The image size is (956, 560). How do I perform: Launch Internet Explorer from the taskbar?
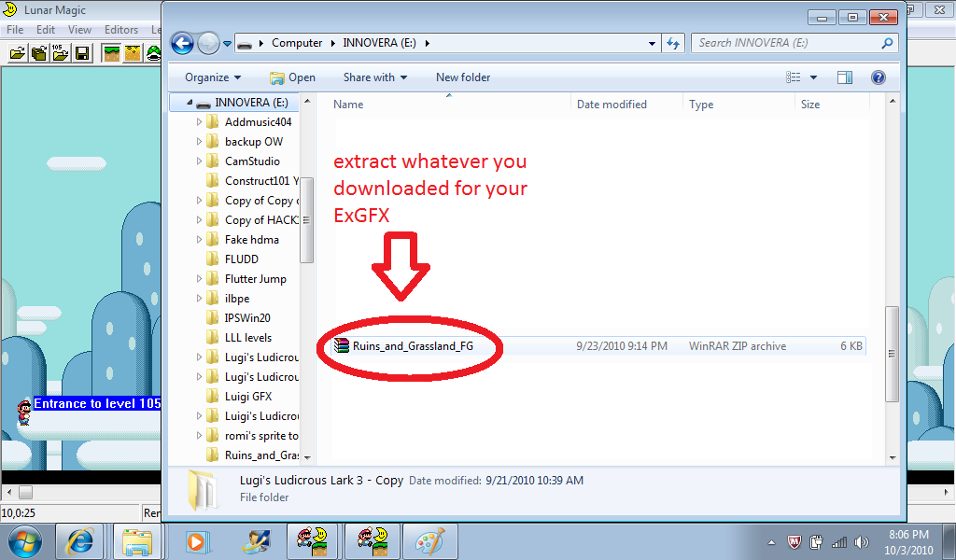point(80,541)
